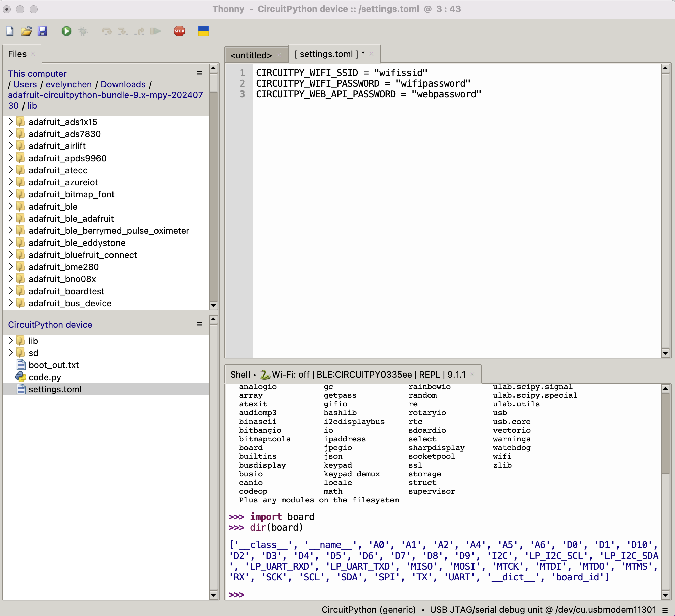Viewport: 675px width, 616px height.
Task: Stop/restart backend with STOP icon
Action: click(x=179, y=31)
